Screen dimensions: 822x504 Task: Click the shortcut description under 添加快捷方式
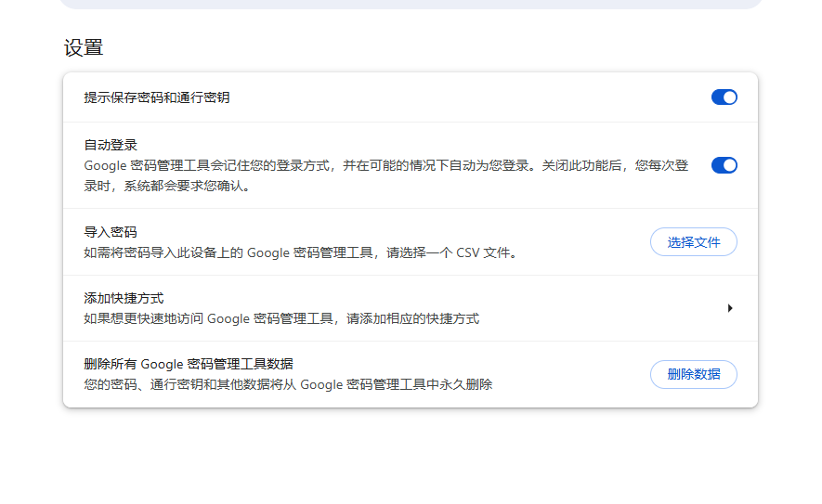pyautogui.click(x=281, y=319)
